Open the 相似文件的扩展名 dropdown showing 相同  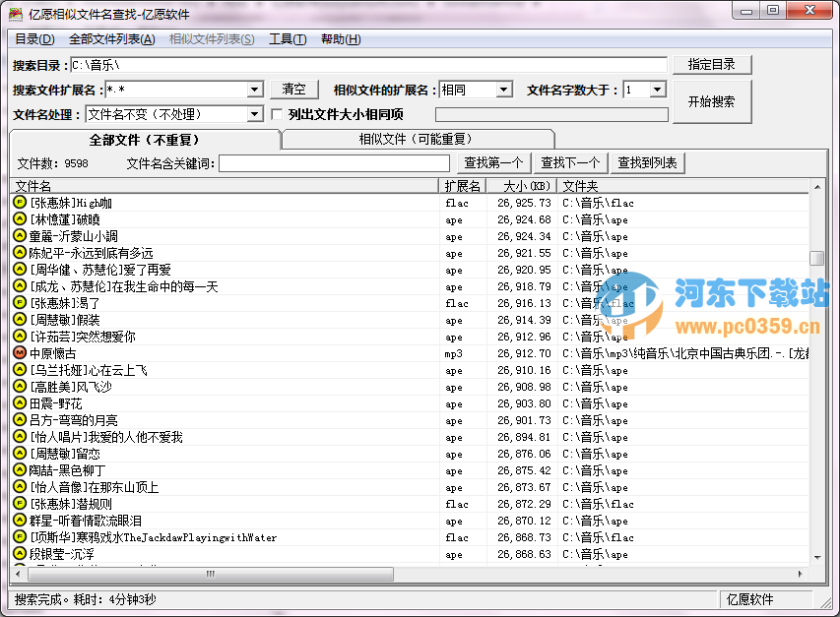tap(504, 89)
